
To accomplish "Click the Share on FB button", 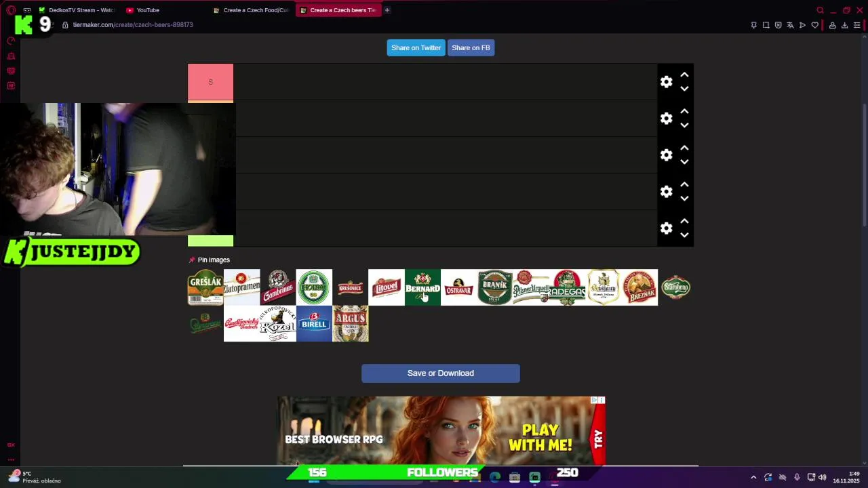I will point(471,47).
